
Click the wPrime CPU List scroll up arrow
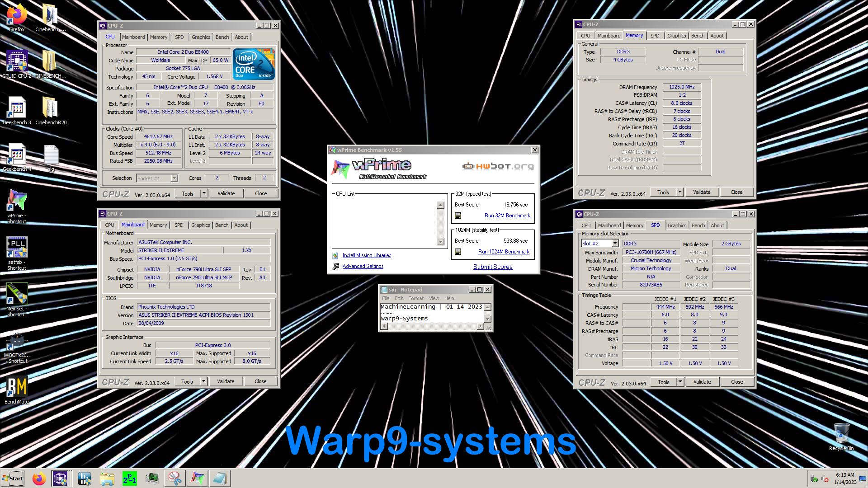point(441,205)
